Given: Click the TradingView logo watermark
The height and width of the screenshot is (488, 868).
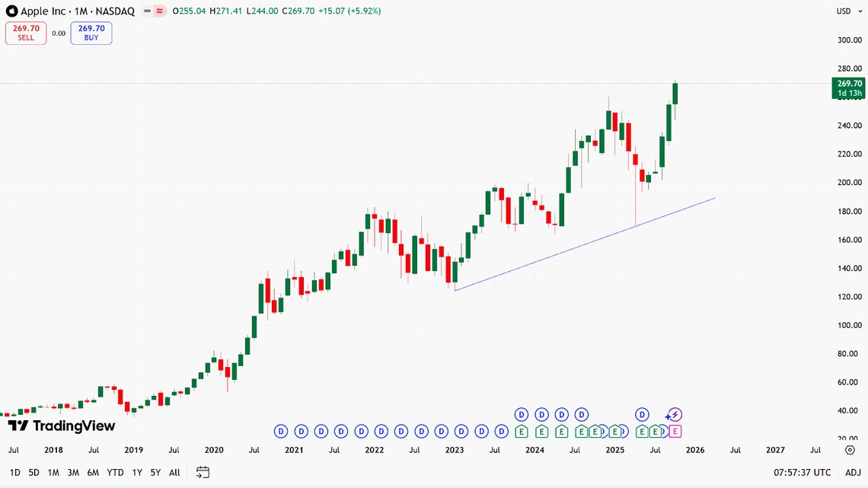Looking at the screenshot, I should (x=62, y=426).
